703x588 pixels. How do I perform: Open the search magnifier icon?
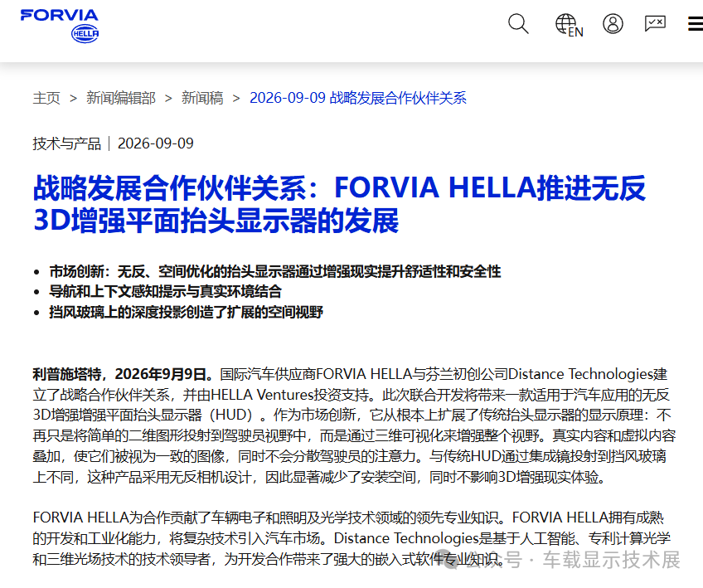[x=518, y=24]
